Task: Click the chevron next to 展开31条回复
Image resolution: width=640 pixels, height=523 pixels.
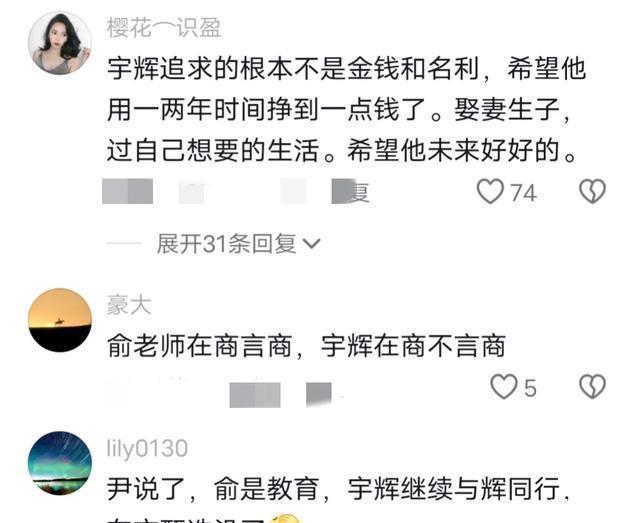Action: click(x=312, y=244)
